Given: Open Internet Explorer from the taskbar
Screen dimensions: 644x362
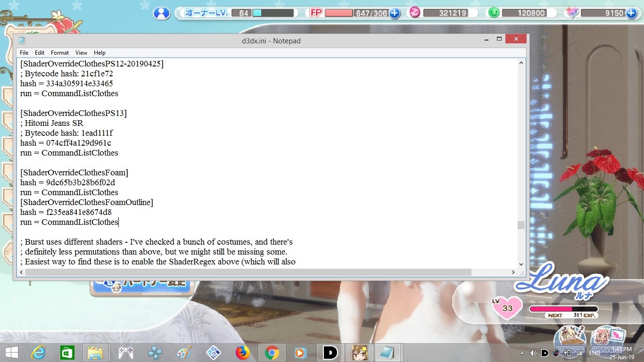Looking at the screenshot, I should click(38, 353).
